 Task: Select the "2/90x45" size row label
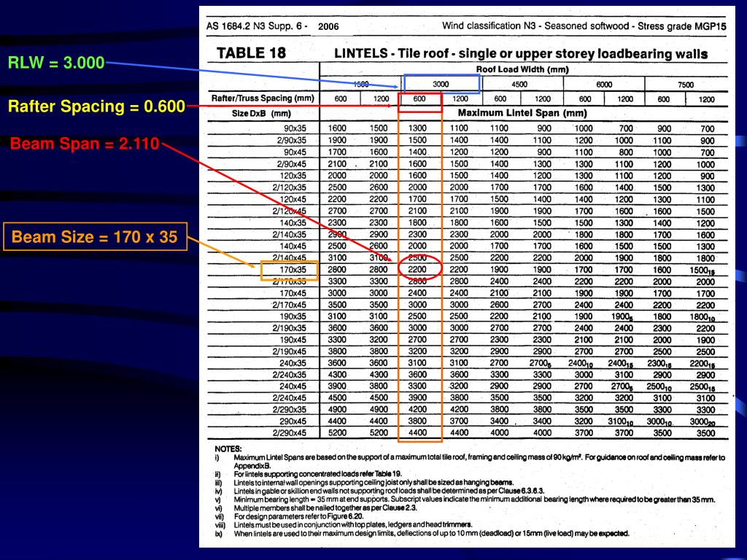292,164
